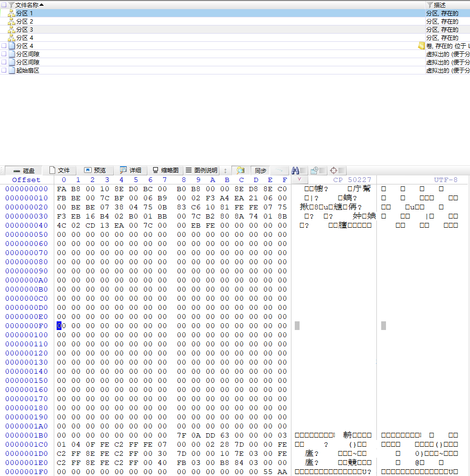Click the partition icon of 分区 1
The height and width of the screenshot is (476, 470).
click(x=12, y=13)
